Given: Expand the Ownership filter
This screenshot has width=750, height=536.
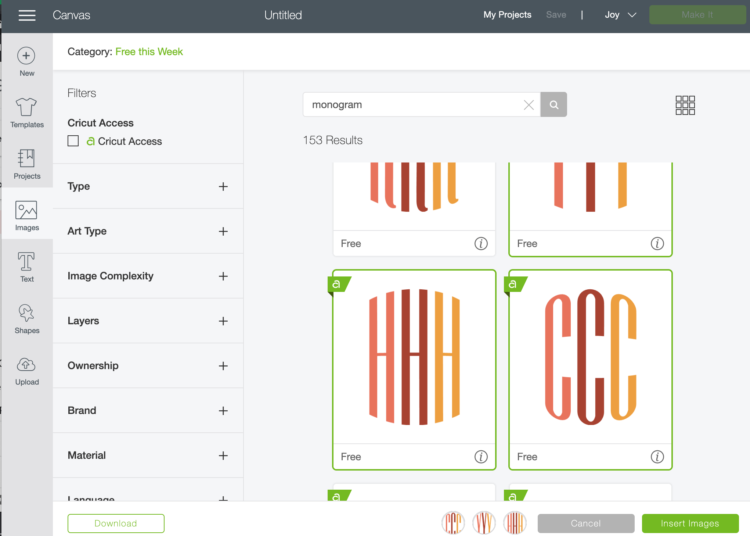Looking at the screenshot, I should click(x=223, y=366).
